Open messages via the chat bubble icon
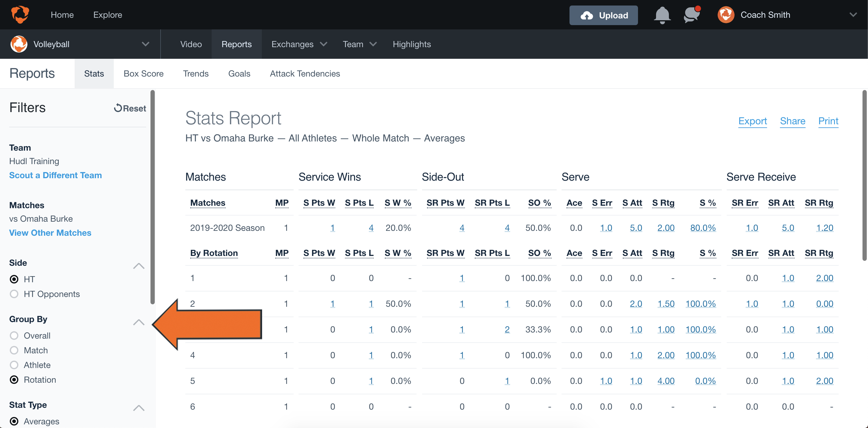This screenshot has width=868, height=428. pyautogui.click(x=691, y=15)
